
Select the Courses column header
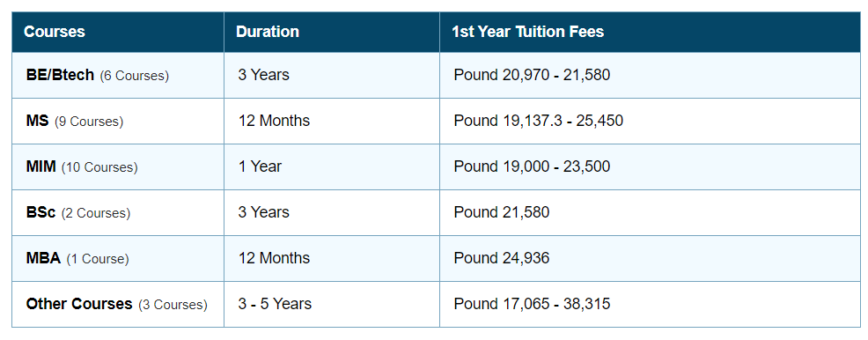tap(55, 32)
